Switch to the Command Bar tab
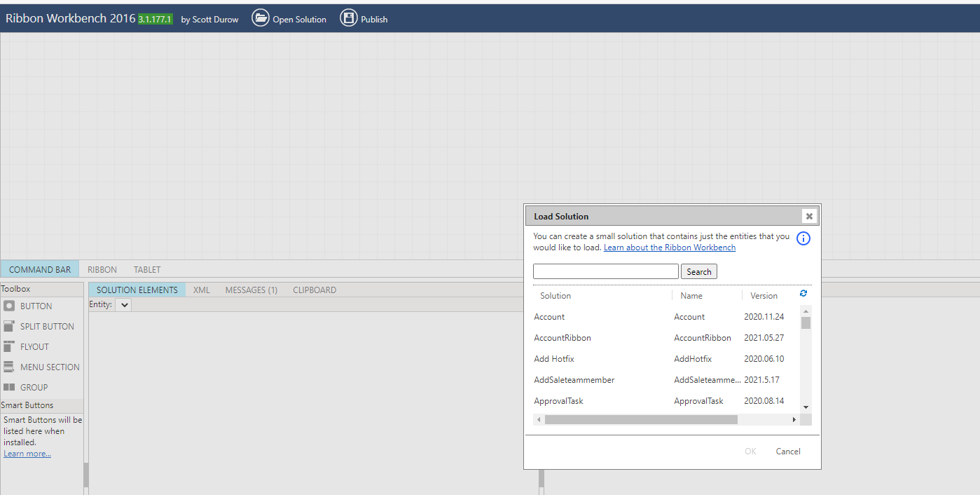Image resolution: width=980 pixels, height=495 pixels. point(40,269)
